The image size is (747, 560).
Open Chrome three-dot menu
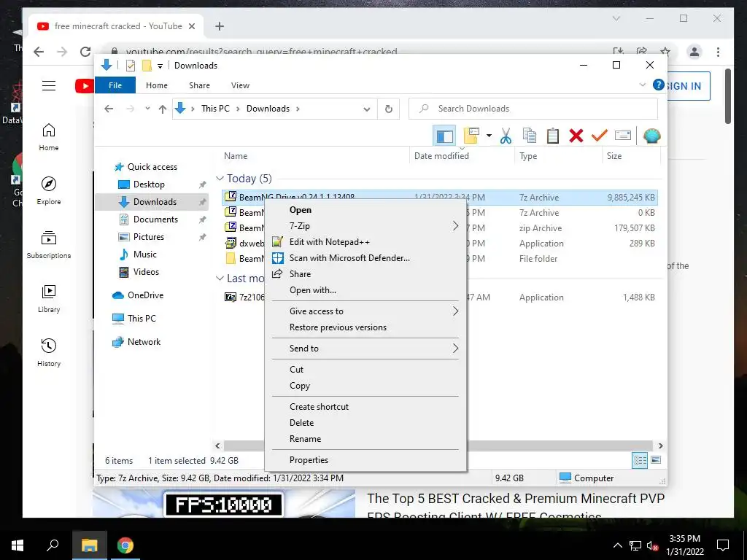(718, 52)
